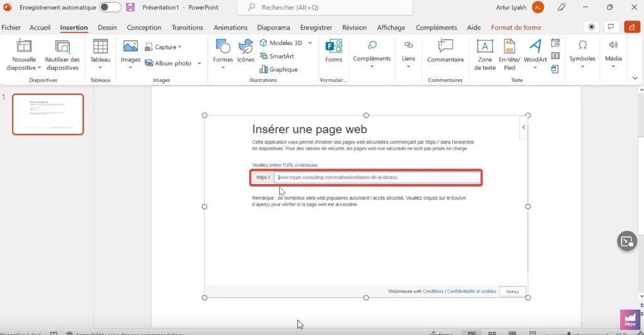Expand the WordArt dropdown
Screen dimensions: 644x335
pyautogui.click(x=535, y=68)
